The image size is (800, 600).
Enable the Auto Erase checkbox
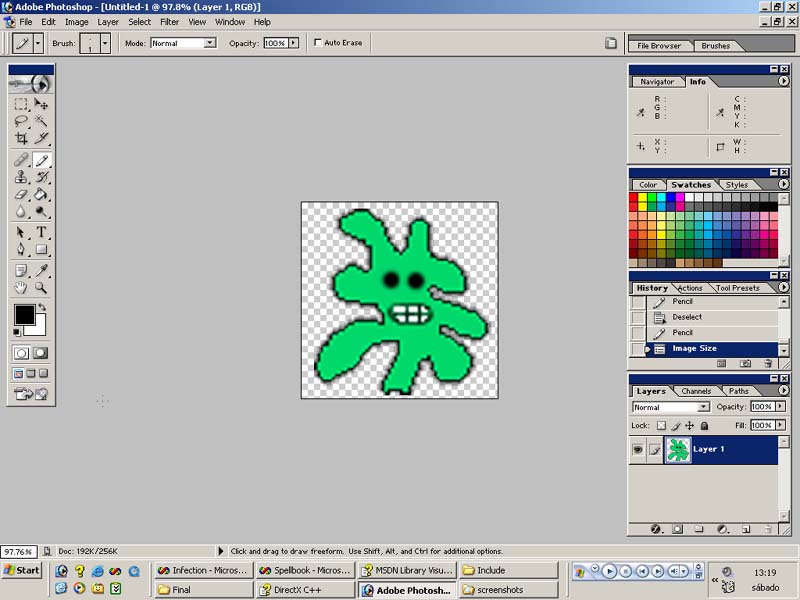pyautogui.click(x=318, y=42)
